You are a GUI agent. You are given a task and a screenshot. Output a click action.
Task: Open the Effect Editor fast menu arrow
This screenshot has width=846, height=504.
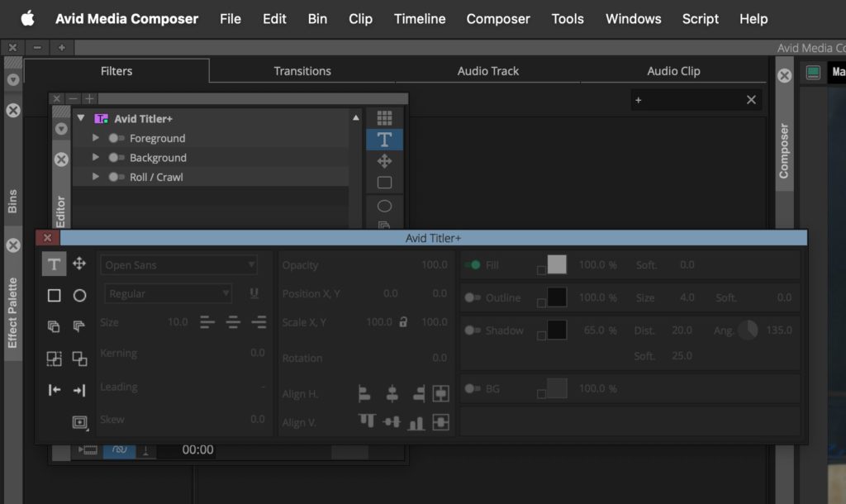click(61, 128)
